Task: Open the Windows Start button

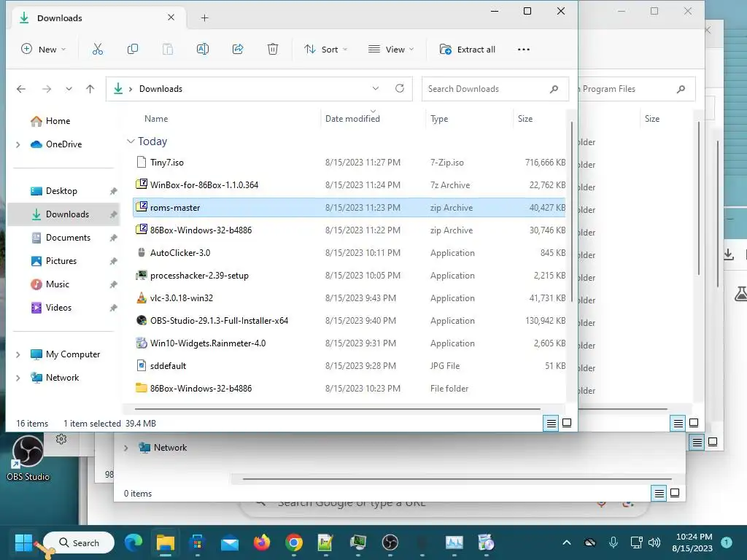Action: click(x=23, y=542)
